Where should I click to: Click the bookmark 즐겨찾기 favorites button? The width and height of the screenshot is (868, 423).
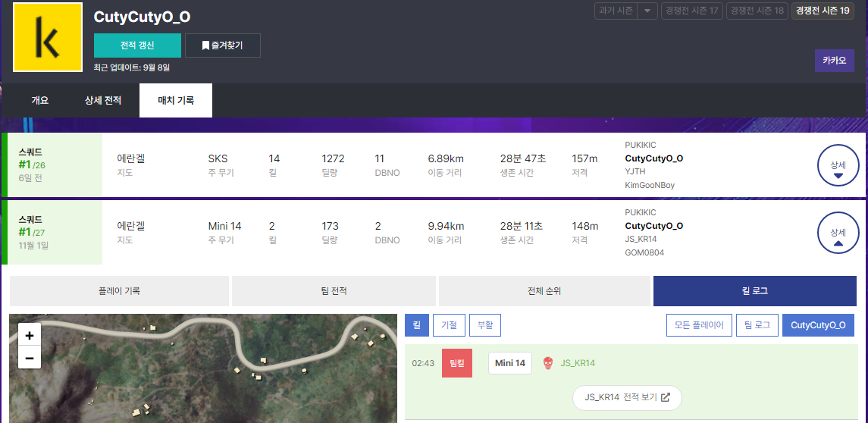click(223, 45)
